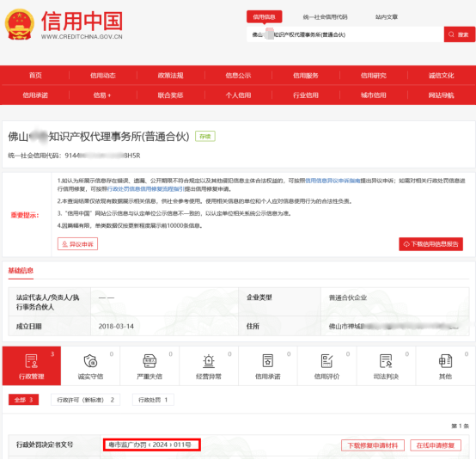Open the 首页 navigation item
The image size is (476, 460).
pos(35,76)
